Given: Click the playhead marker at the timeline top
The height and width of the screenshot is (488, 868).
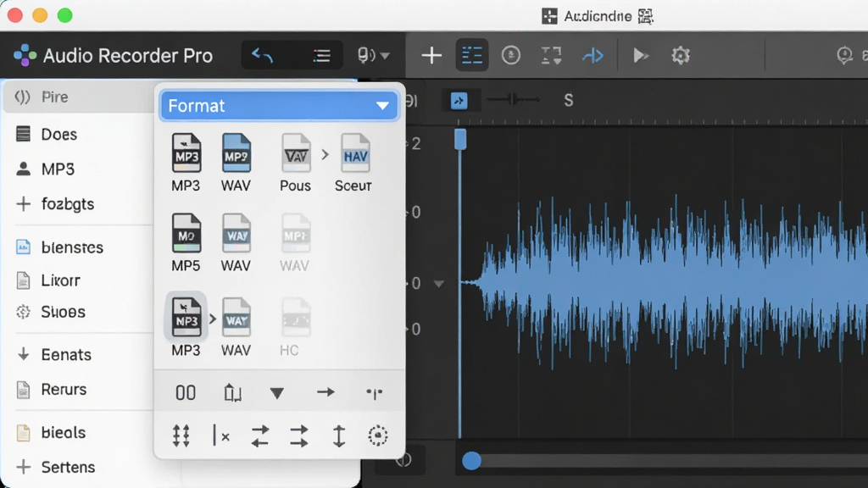Looking at the screenshot, I should [460, 138].
